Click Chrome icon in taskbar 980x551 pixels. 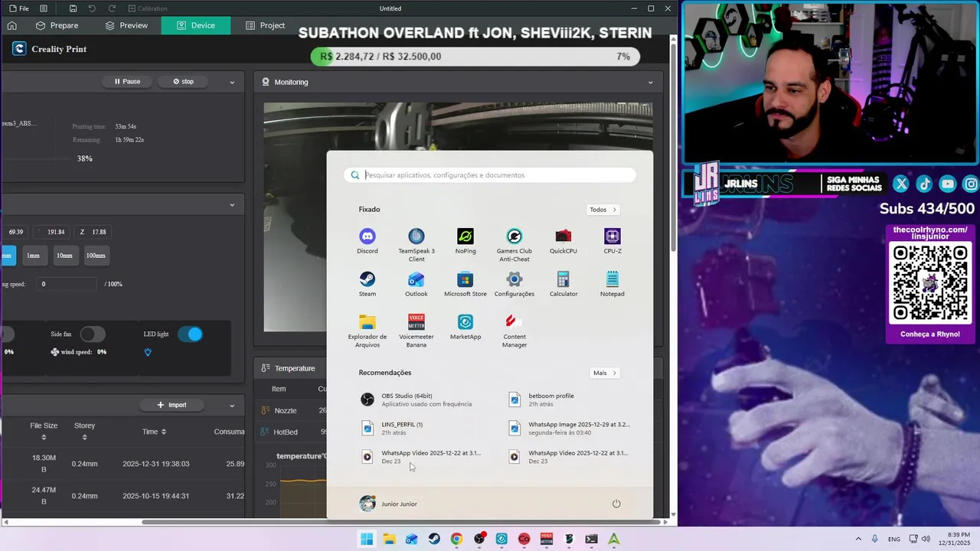click(x=456, y=539)
